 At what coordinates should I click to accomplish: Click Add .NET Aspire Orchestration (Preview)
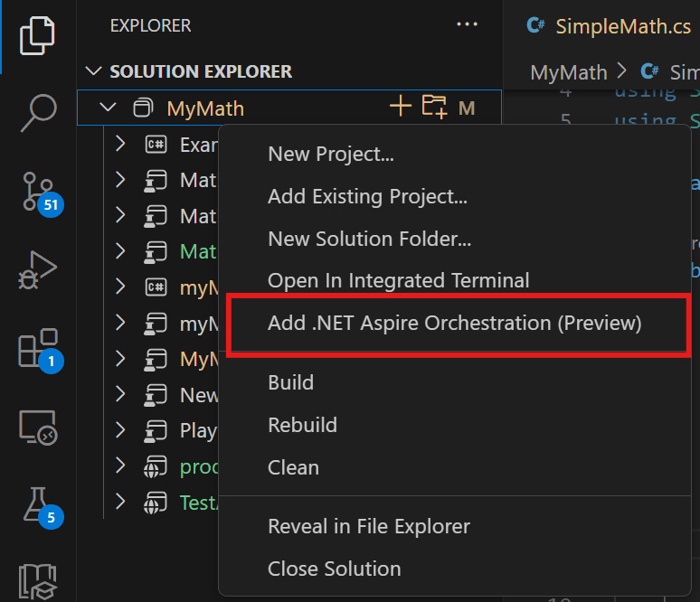pos(455,323)
